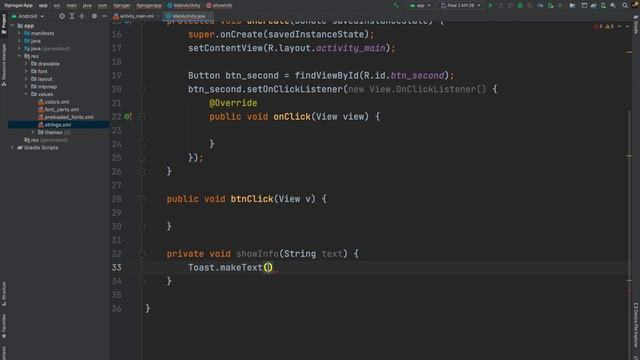Click the @Override annotation on line 21
Viewport: 640px width, 360px height.
tap(233, 103)
